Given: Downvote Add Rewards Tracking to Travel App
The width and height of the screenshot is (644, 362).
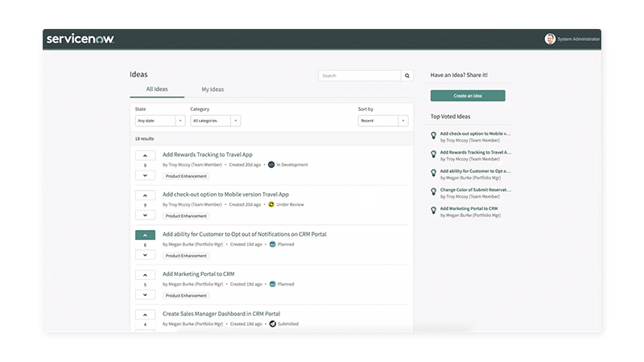Looking at the screenshot, I should (x=145, y=175).
